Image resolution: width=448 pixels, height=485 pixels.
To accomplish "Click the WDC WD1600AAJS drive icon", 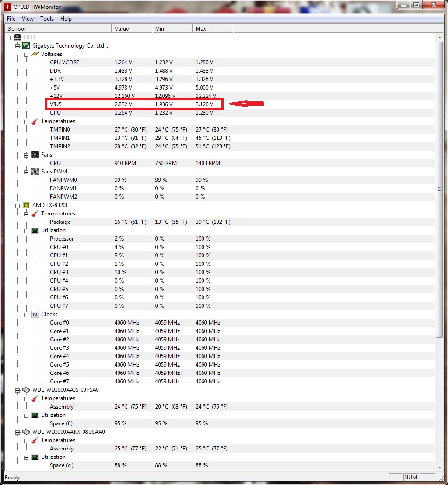I will click(x=26, y=390).
